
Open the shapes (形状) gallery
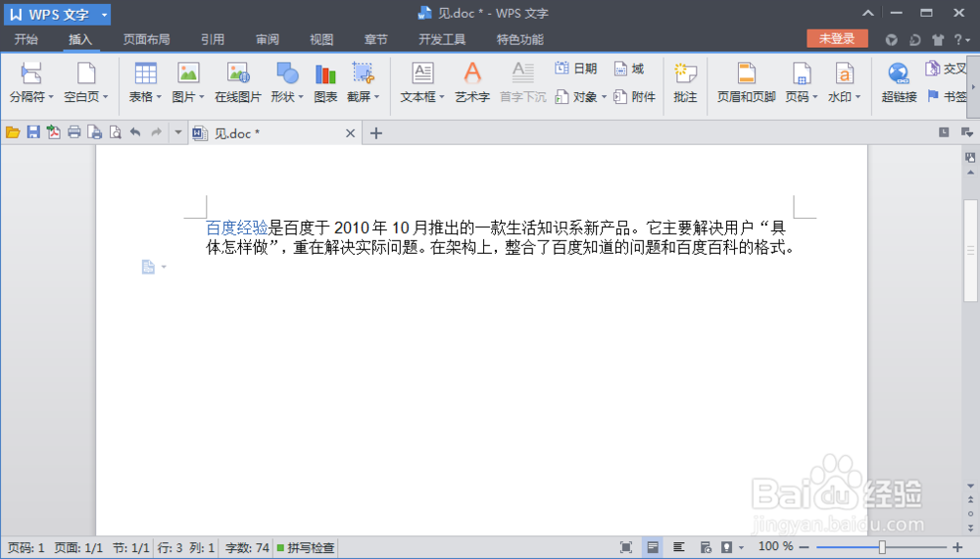click(x=287, y=82)
